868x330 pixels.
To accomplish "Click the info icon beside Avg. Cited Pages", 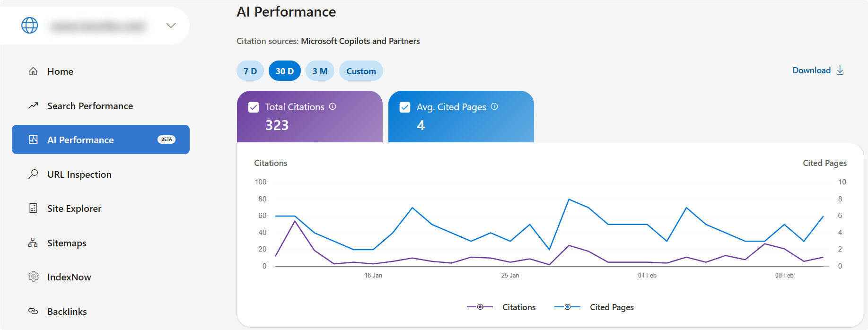I will [x=494, y=106].
